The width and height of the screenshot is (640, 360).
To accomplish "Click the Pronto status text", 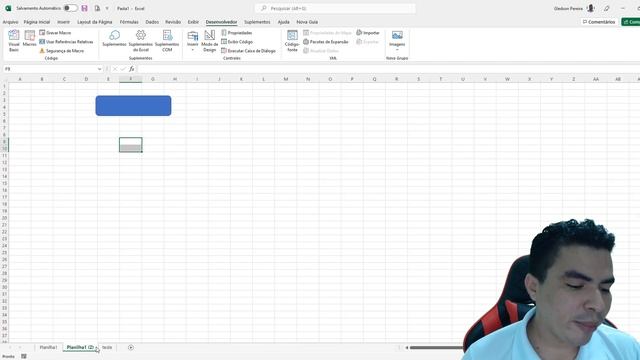I will click(x=8, y=356).
